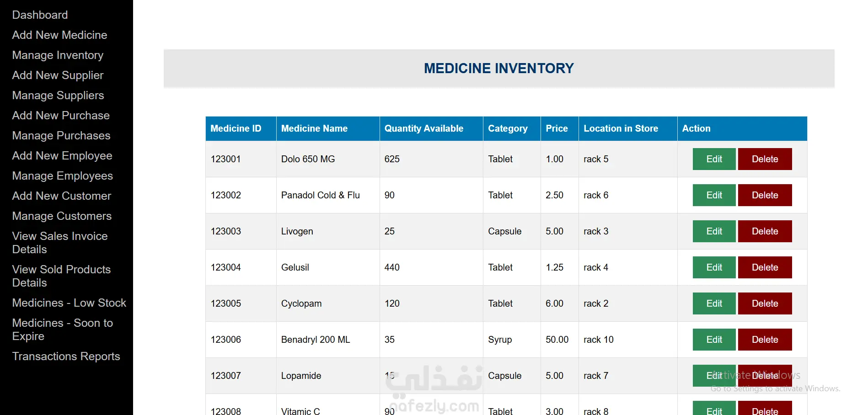View Medicines - Low Stock list

(69, 303)
